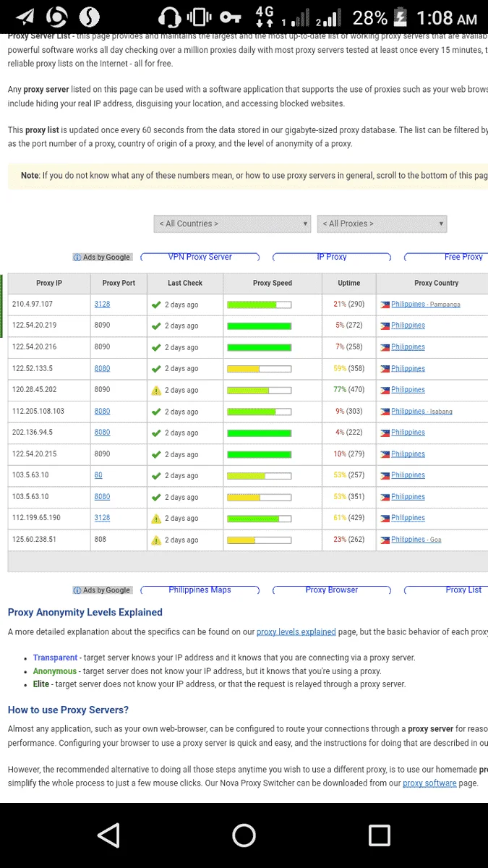Image resolution: width=488 pixels, height=868 pixels.
Task: Click speed bar of 122.52.133.5 row
Action: point(259,369)
